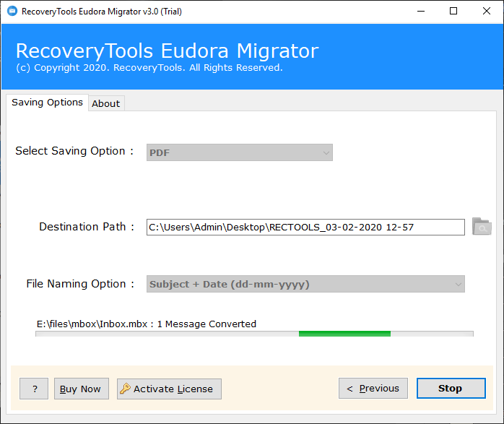Click the 'File Naming Option :' label
Screen dimensions: 504x424
(x=80, y=284)
